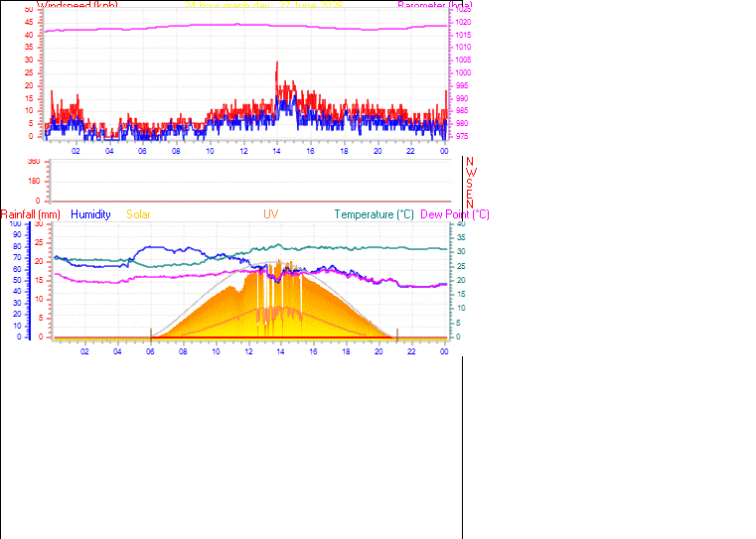Screen dimensions: 756x539
Task: Click the Temperature (°C) legend label
Action: [375, 214]
